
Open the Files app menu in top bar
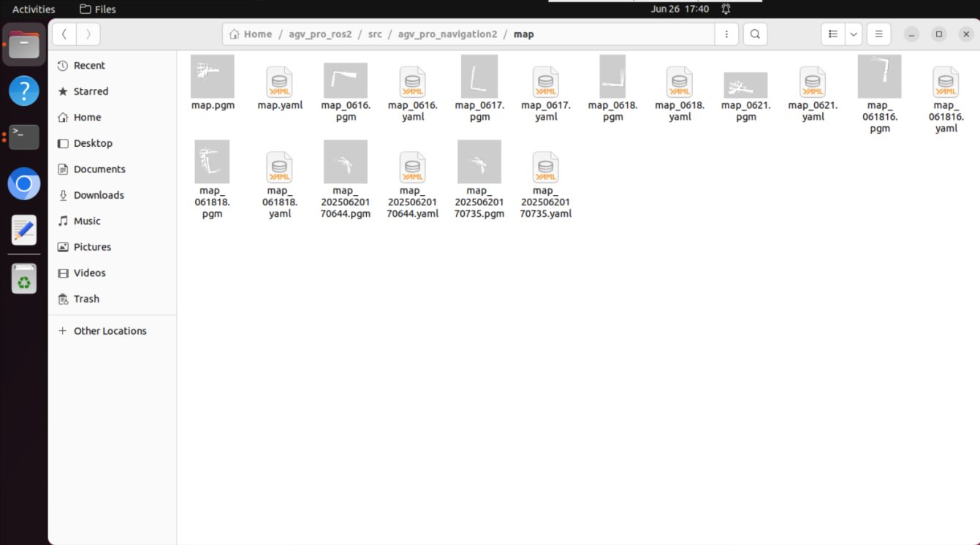coord(98,9)
